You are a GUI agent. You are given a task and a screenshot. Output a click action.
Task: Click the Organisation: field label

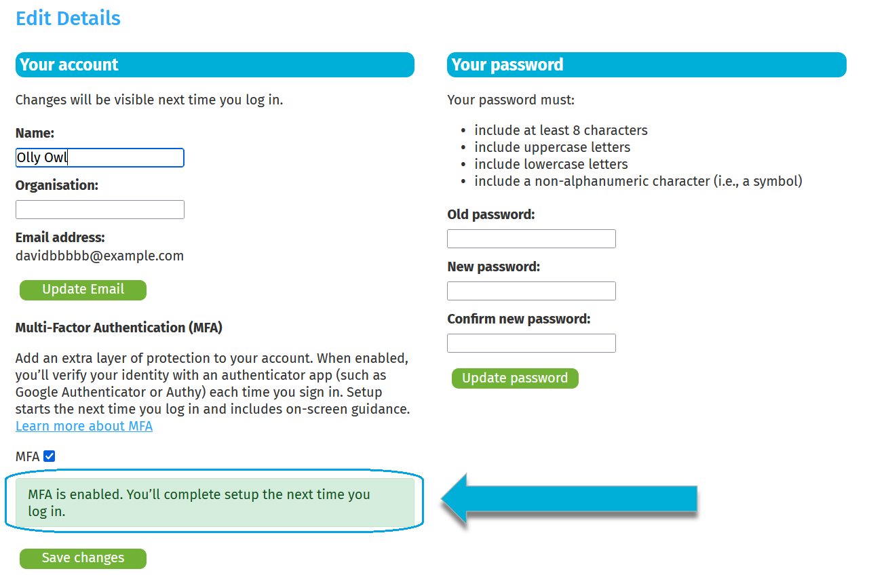pos(57,185)
